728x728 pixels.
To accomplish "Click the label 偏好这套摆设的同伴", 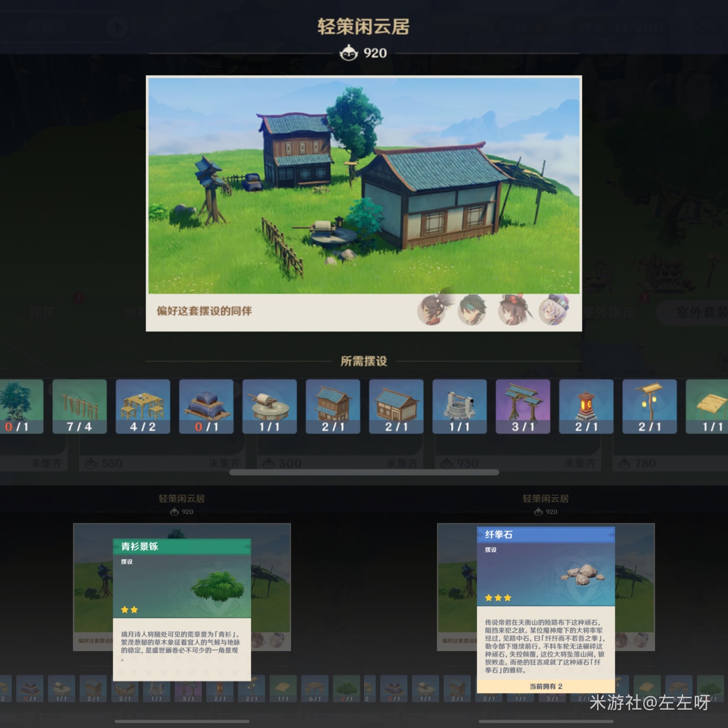I will [x=204, y=311].
